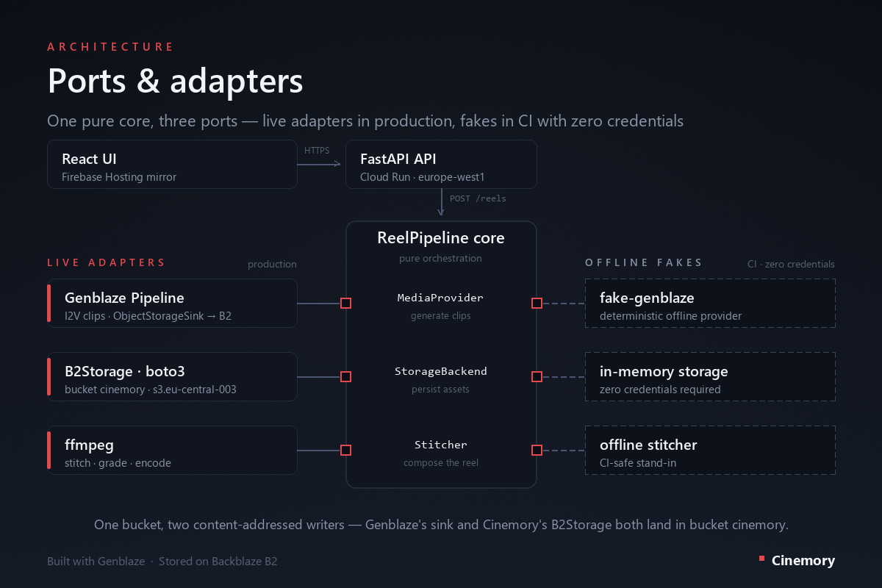Viewport: 882px width, 588px height.
Task: Click the Genblaze Pipeline adapter card
Action: [x=172, y=303]
